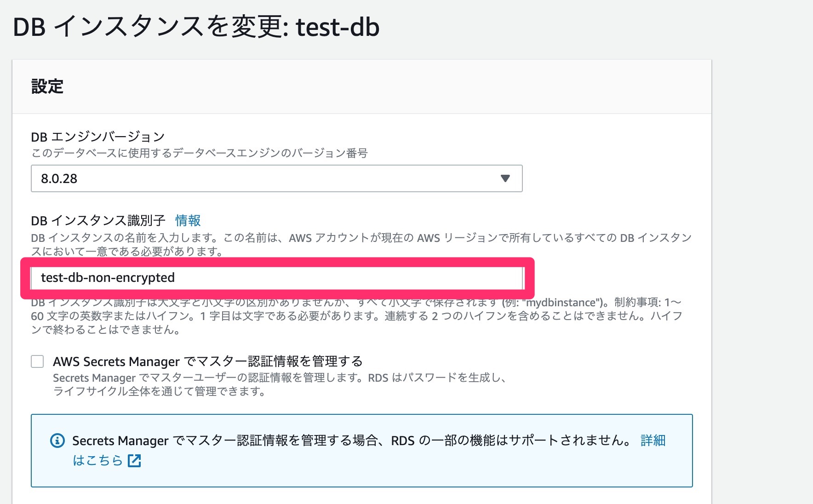
Task: Click the page title DB インスタンスを変更: test-db
Action: pyautogui.click(x=195, y=27)
